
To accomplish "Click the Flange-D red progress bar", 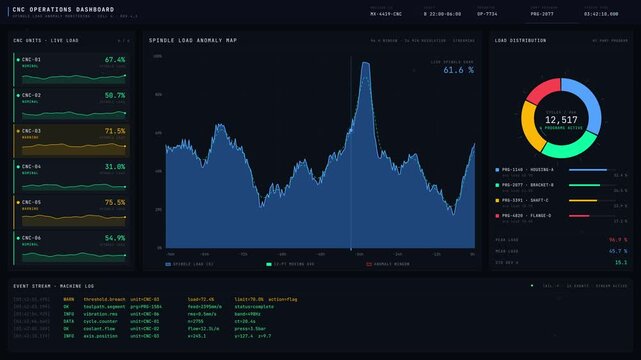I will click(x=579, y=216).
